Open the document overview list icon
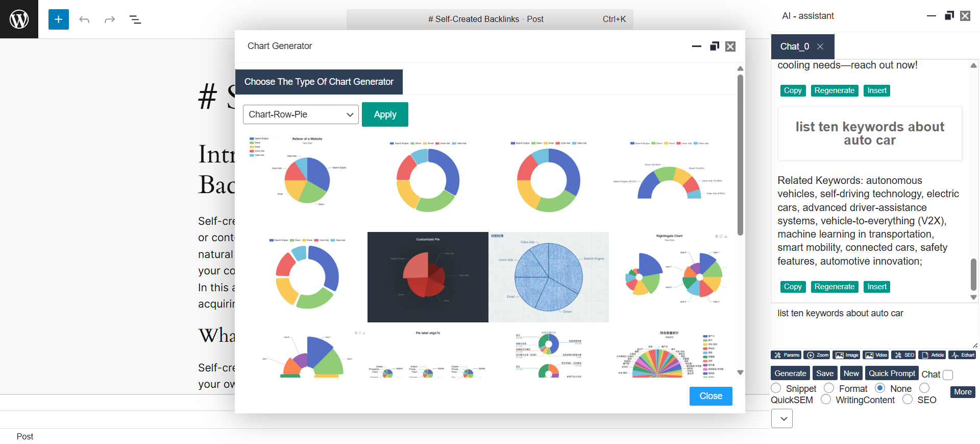The image size is (980, 444). (x=135, y=19)
